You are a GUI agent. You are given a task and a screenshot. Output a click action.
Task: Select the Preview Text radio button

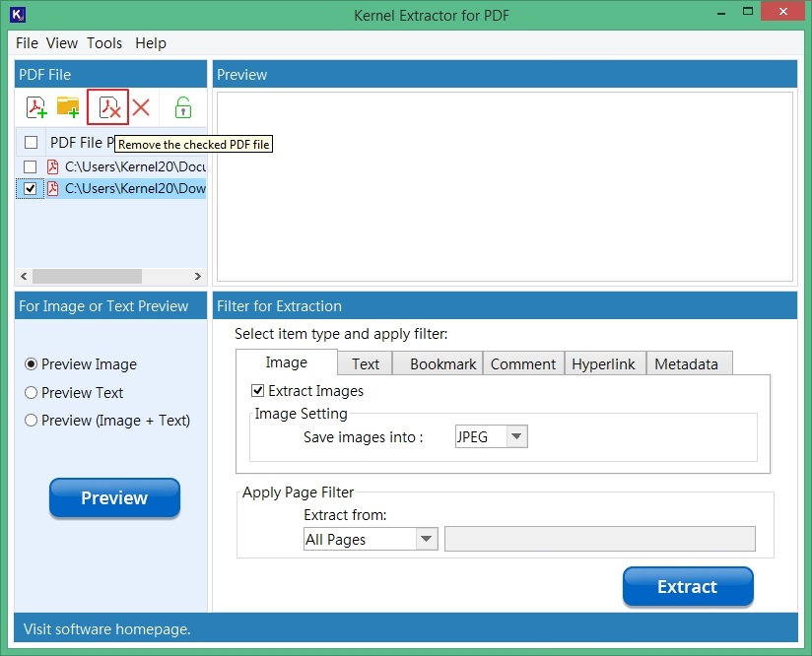click(32, 392)
